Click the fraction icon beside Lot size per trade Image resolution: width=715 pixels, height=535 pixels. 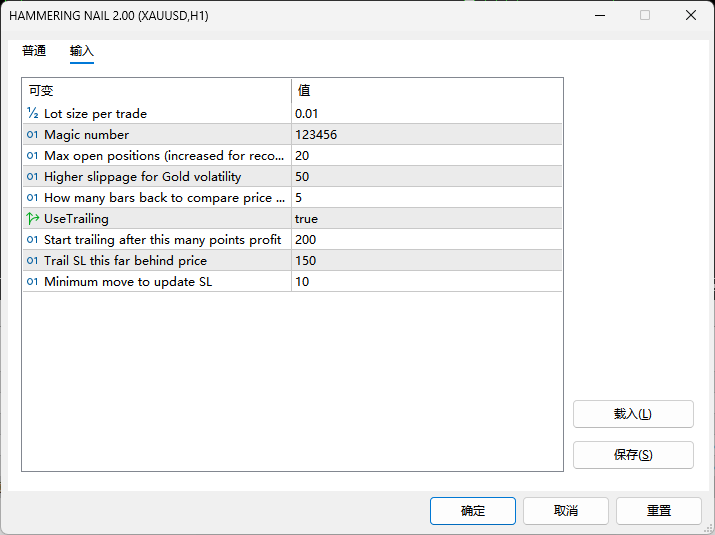click(32, 113)
